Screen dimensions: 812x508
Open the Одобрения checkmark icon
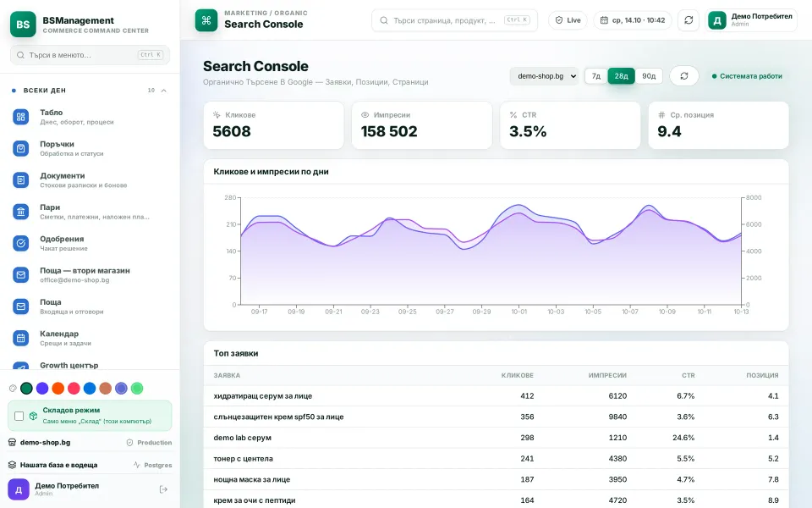tap(20, 243)
